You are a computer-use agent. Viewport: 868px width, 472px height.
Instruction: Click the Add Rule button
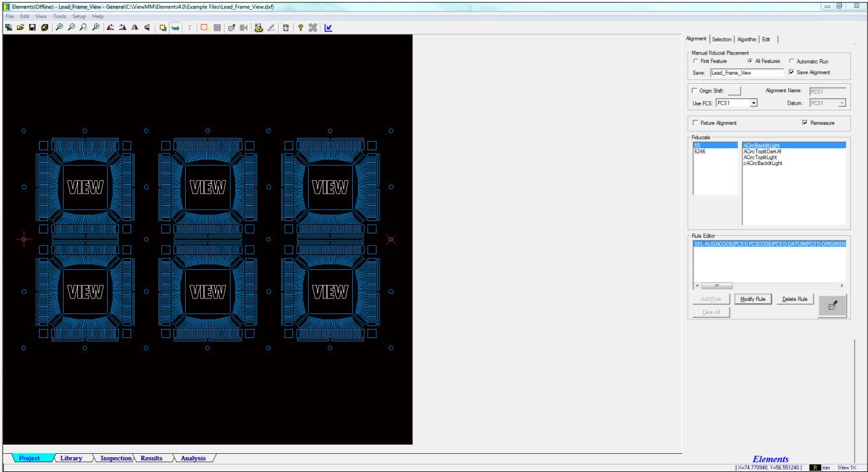711,299
